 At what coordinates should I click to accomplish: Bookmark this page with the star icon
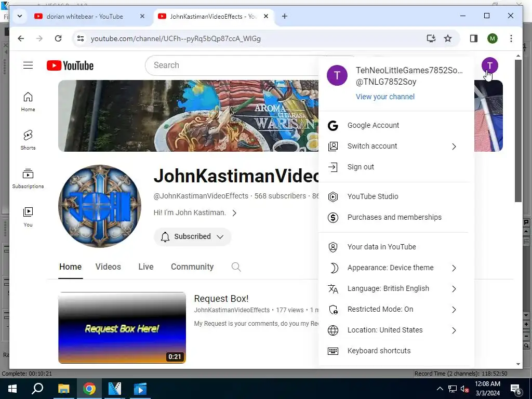click(448, 38)
